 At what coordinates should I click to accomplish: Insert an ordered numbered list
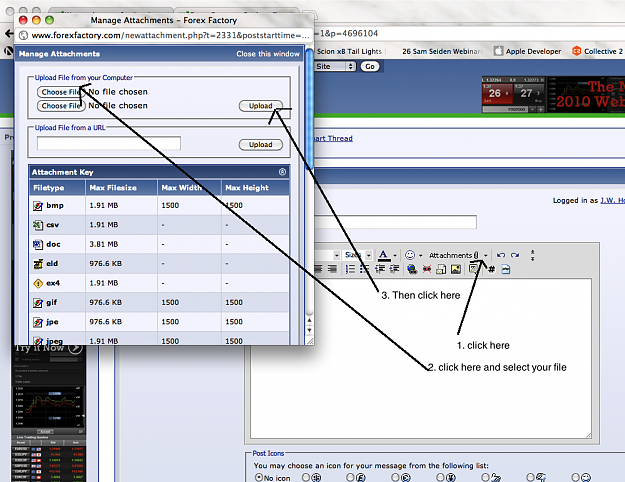pyautogui.click(x=350, y=269)
